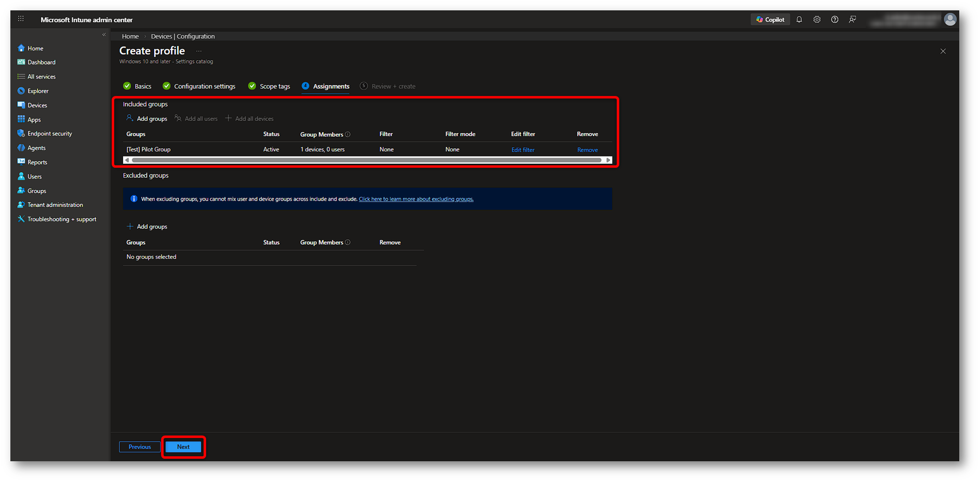Click the Tenant administration icon
980x482 pixels.
(21, 205)
